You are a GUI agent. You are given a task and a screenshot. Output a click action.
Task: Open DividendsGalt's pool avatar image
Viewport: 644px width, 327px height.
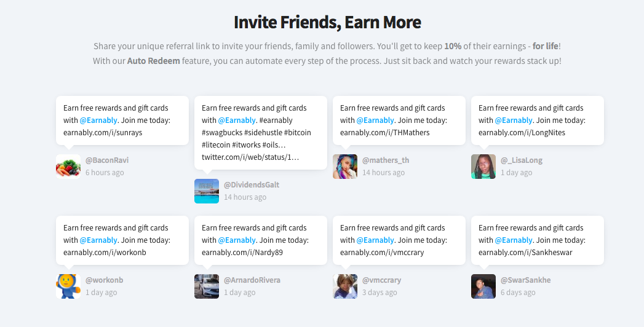207,191
